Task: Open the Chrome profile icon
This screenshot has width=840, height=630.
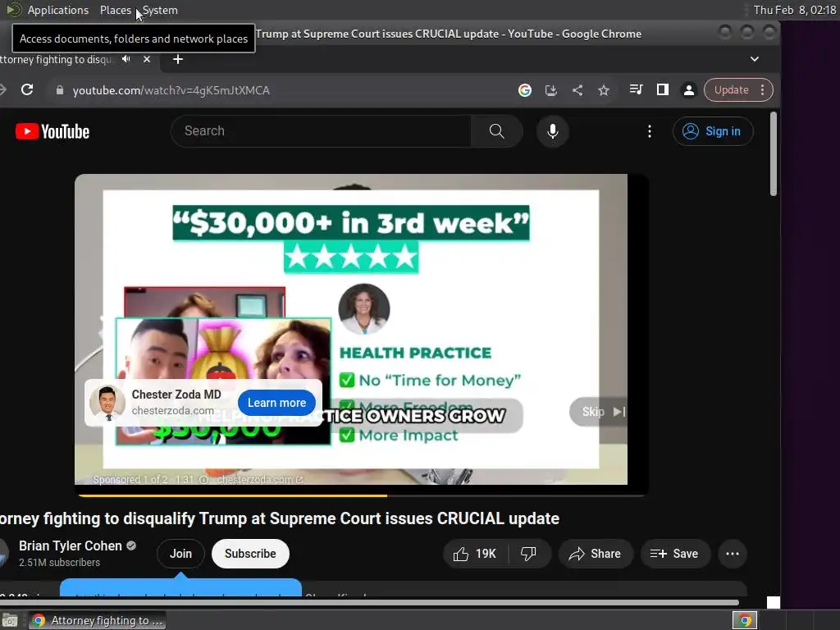Action: click(x=689, y=90)
